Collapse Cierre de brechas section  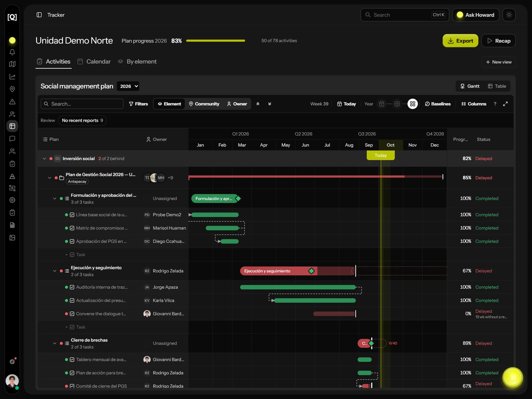tap(55, 343)
